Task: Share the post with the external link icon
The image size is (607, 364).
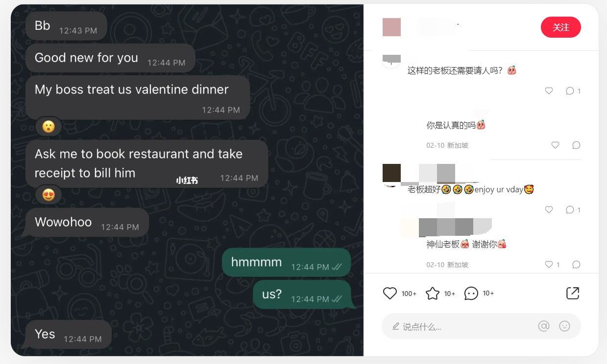Action: pos(573,293)
